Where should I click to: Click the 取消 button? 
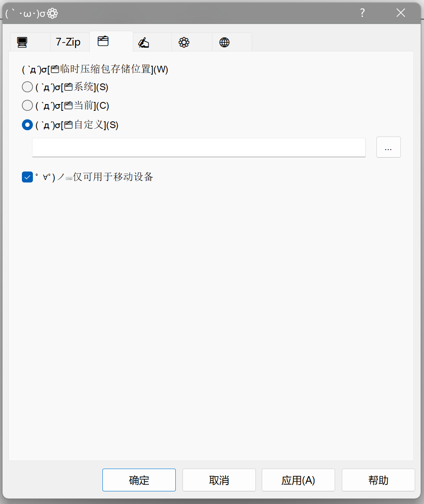(x=219, y=480)
